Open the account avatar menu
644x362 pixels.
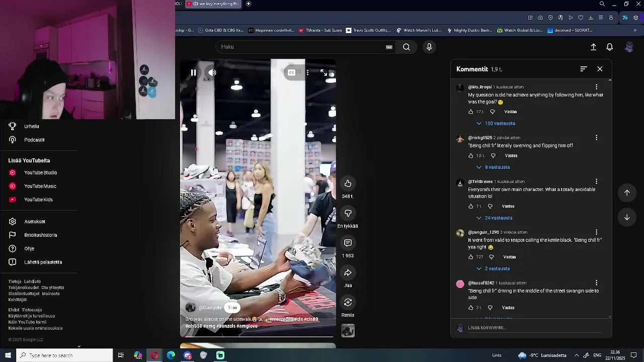(629, 47)
